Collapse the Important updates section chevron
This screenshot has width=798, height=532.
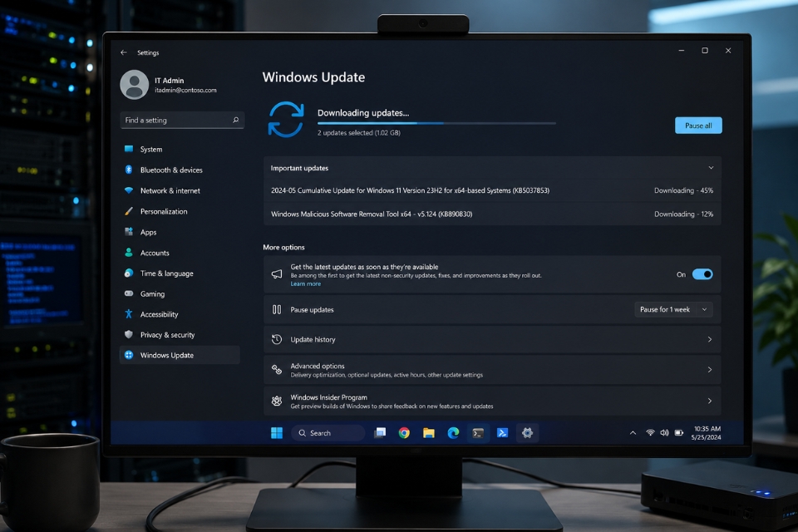pyautogui.click(x=711, y=167)
